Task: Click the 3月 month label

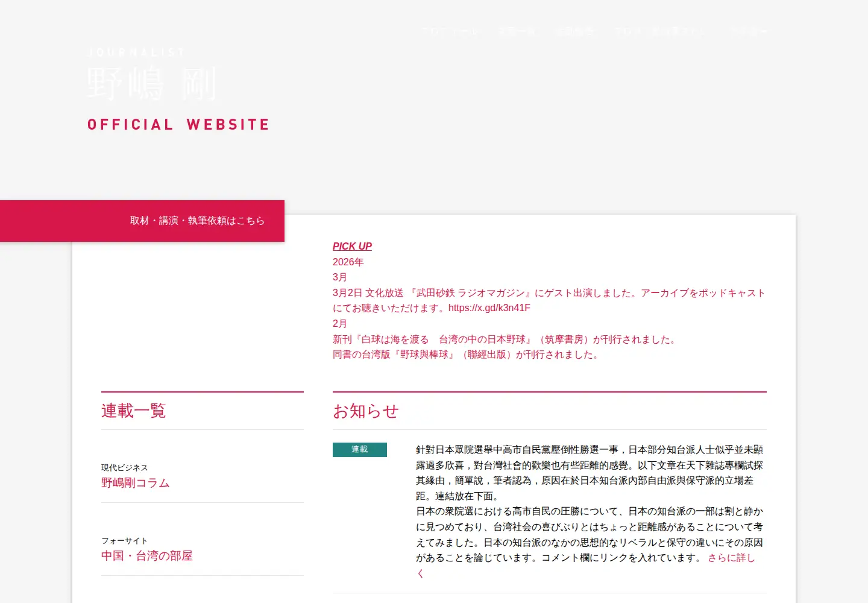Action: coord(340,277)
